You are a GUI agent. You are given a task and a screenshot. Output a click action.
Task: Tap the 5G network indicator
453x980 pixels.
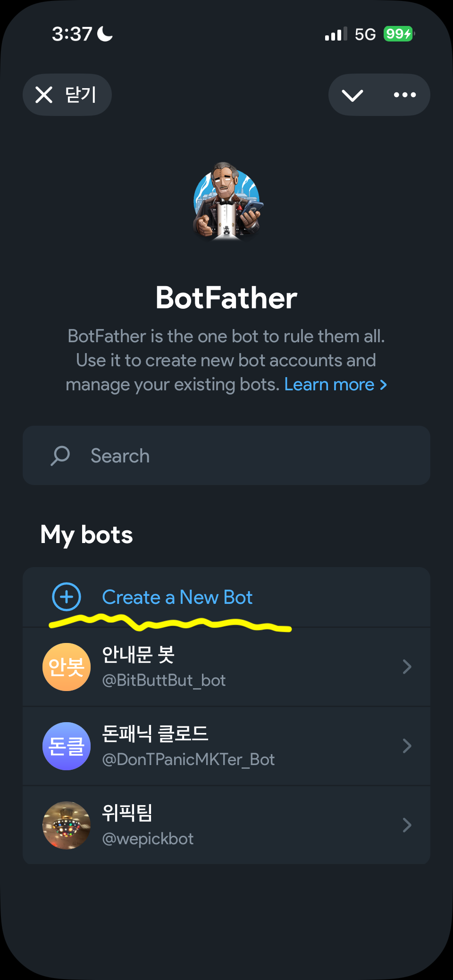tap(366, 33)
